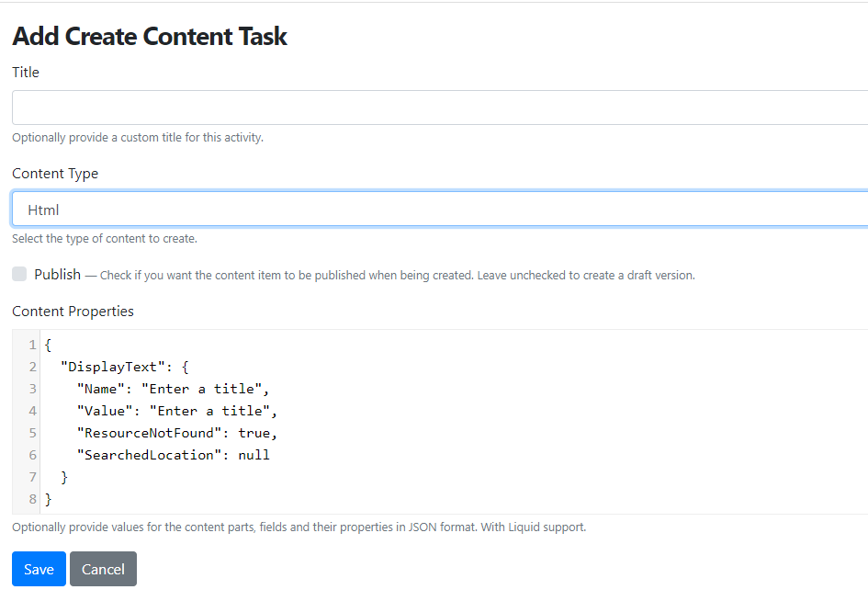The height and width of the screenshot is (601, 868).
Task: Enable the Publish checkbox
Action: click(19, 274)
